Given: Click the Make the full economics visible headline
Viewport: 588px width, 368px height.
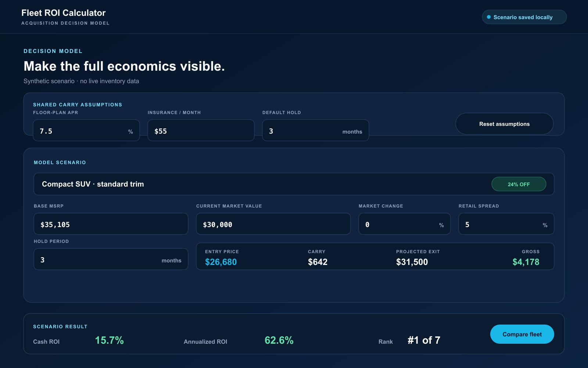Looking at the screenshot, I should pyautogui.click(x=124, y=66).
